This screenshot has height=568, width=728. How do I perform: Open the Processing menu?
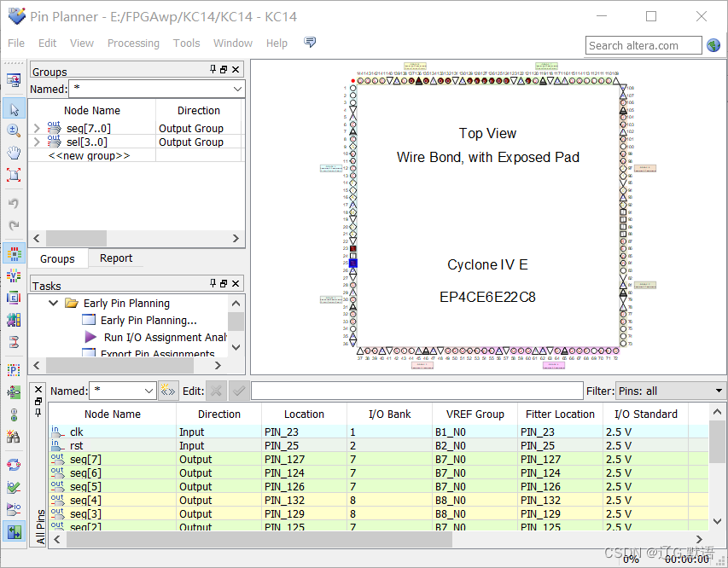pyautogui.click(x=133, y=43)
